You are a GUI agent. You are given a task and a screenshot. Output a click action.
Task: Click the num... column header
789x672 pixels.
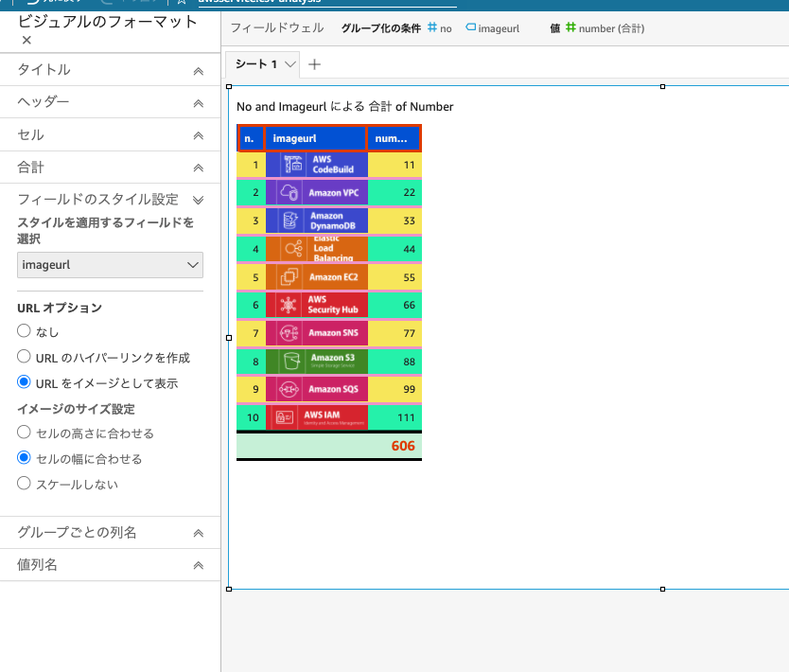click(394, 138)
